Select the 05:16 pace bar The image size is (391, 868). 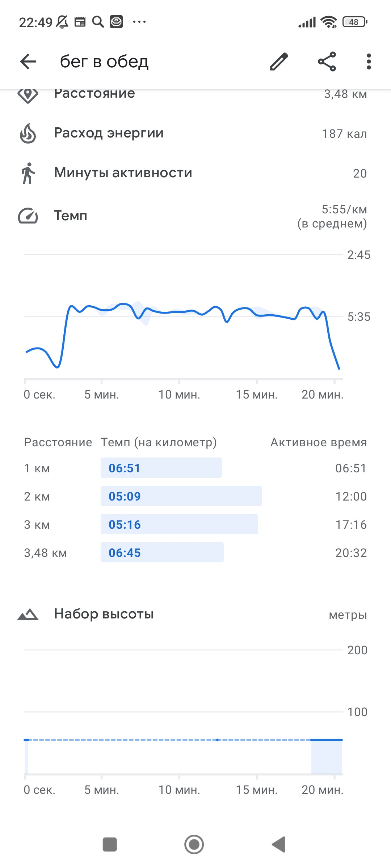pyautogui.click(x=179, y=524)
